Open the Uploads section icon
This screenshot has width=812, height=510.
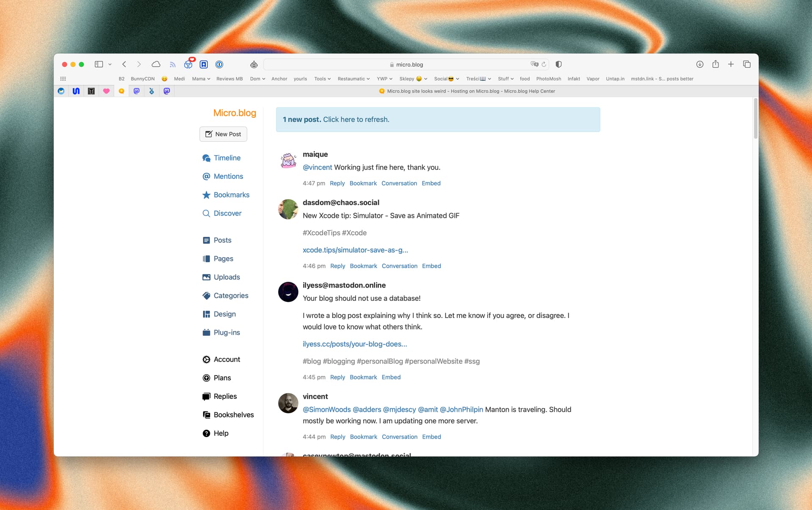[206, 277]
